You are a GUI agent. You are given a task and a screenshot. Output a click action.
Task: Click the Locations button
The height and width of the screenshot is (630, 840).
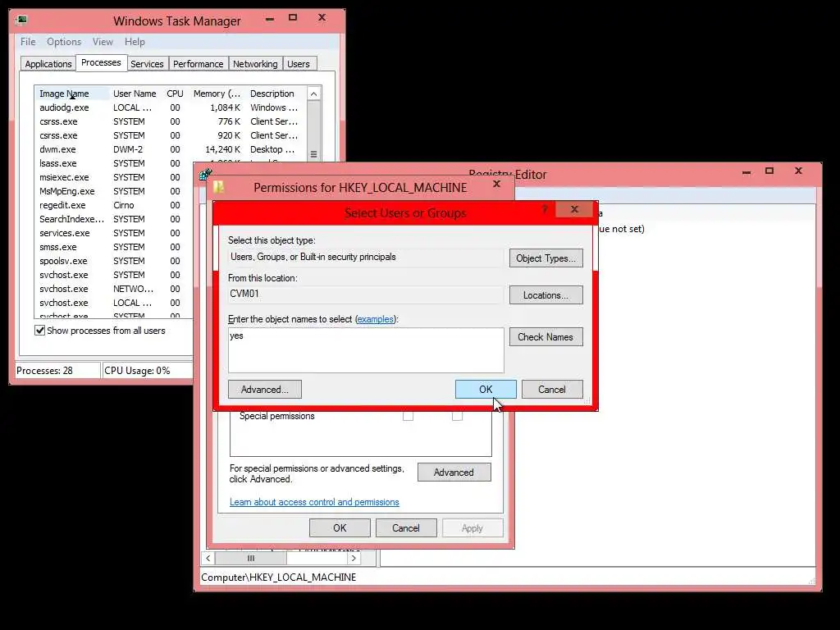click(x=546, y=295)
